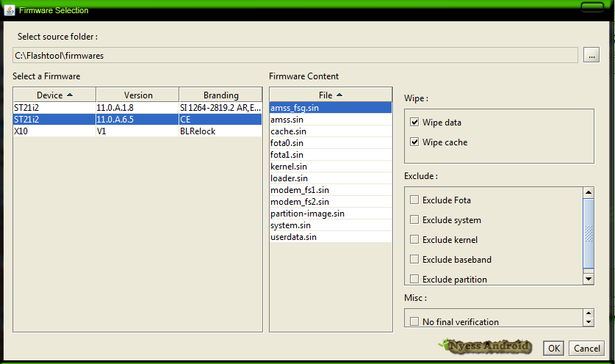Enable the Exclude Fota checkbox
Viewport: 615px width, 364px height.
[x=414, y=200]
